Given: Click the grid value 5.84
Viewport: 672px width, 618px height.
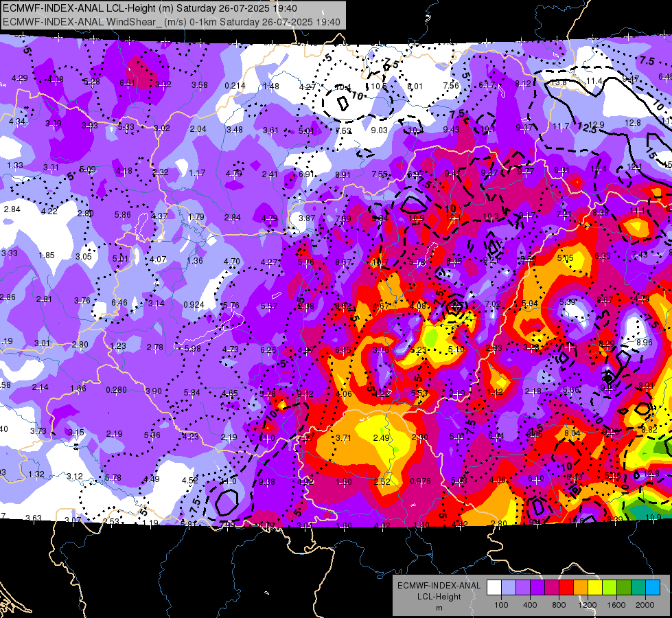Looking at the screenshot, I should (192, 392).
